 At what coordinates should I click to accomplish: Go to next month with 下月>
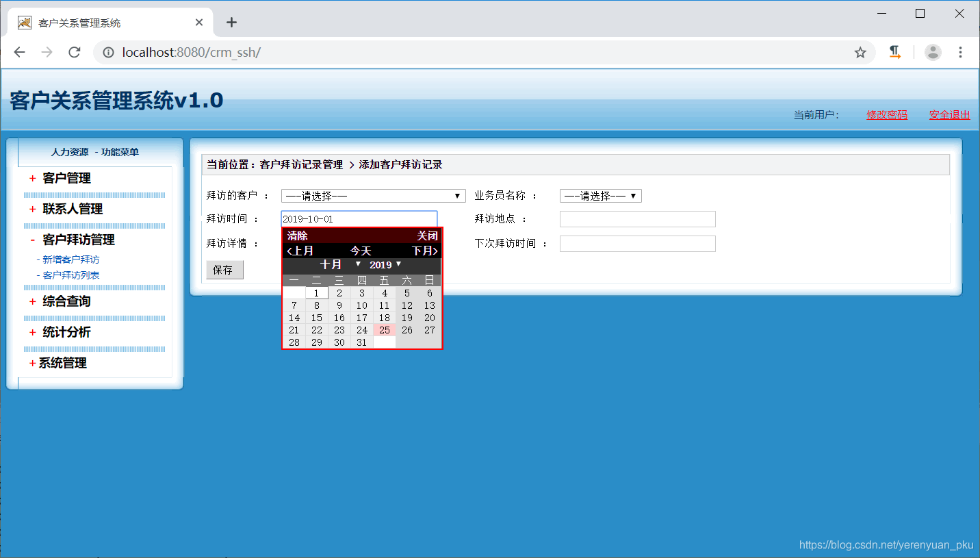(424, 251)
